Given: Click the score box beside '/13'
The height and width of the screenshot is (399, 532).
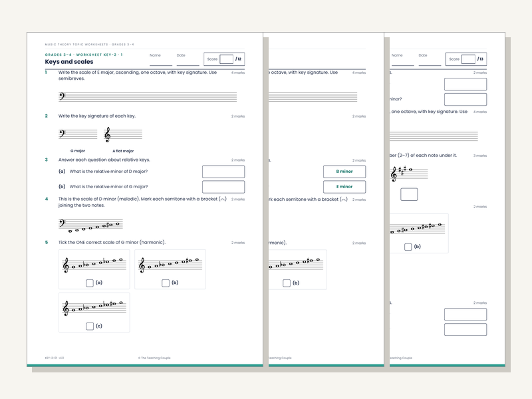Looking at the screenshot, I should [468, 59].
